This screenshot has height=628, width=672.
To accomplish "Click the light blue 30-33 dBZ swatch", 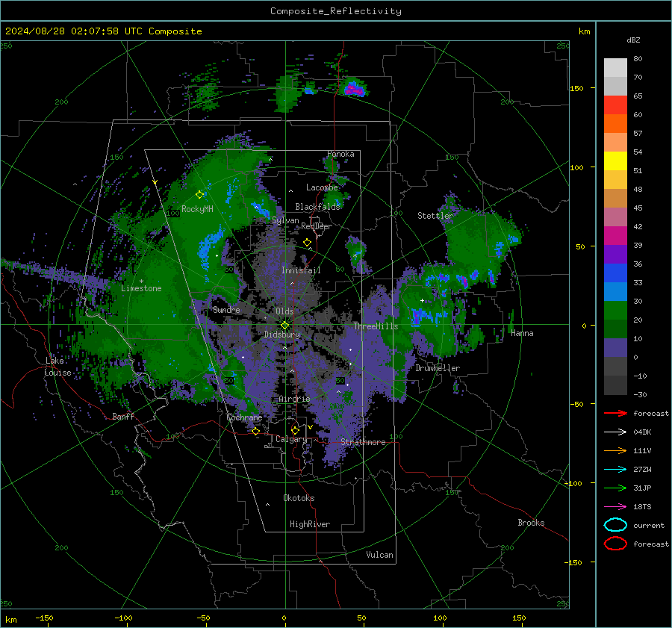I will tap(615, 291).
